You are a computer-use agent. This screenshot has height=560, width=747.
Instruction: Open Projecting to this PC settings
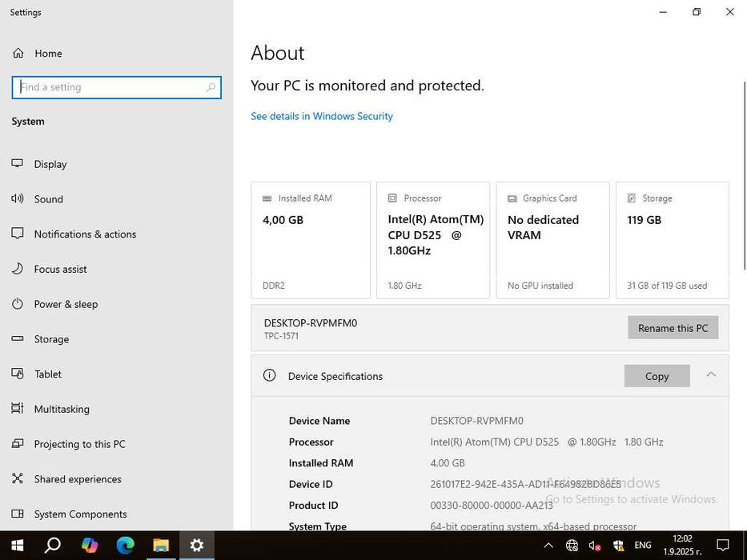click(79, 444)
